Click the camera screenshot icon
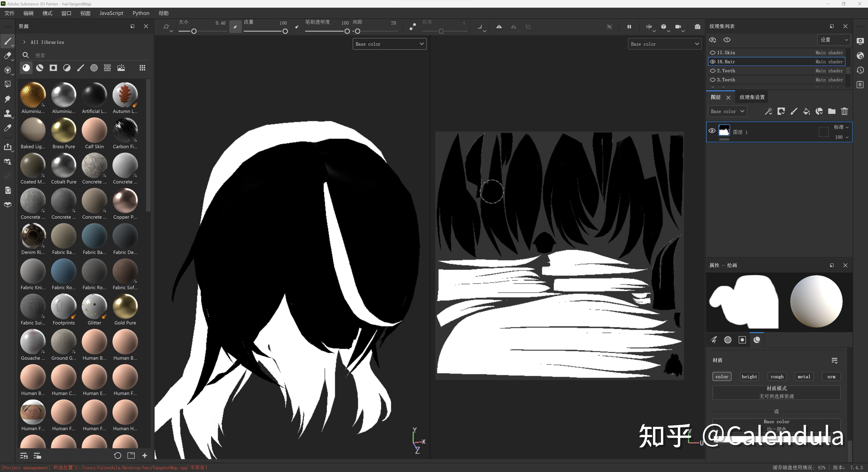Viewport: 868px width, 472px height. click(697, 27)
